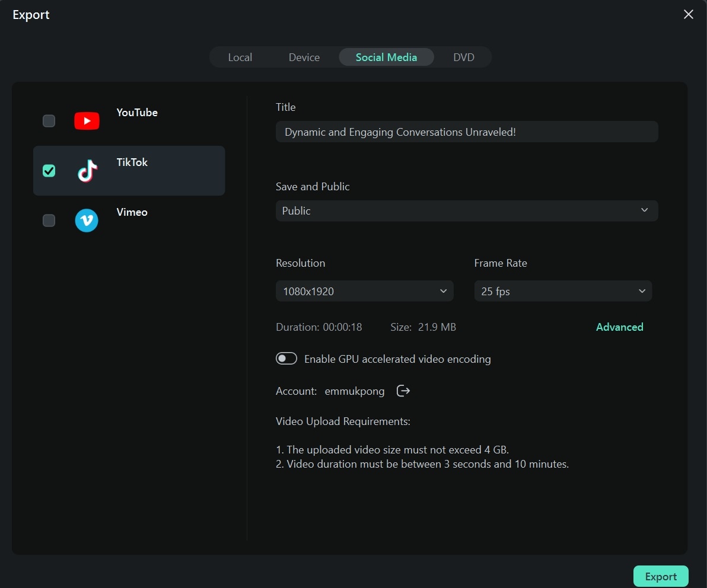Screen dimensions: 707x588
Task: Enable GPU accelerated video encoding toggle
Action: [286, 359]
